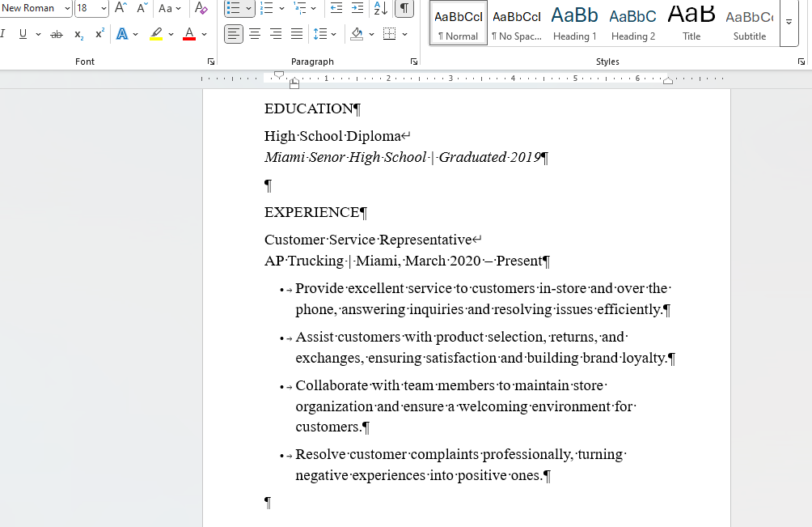Toggle underline formatting
Viewport: 812px width, 527px height.
(x=23, y=34)
